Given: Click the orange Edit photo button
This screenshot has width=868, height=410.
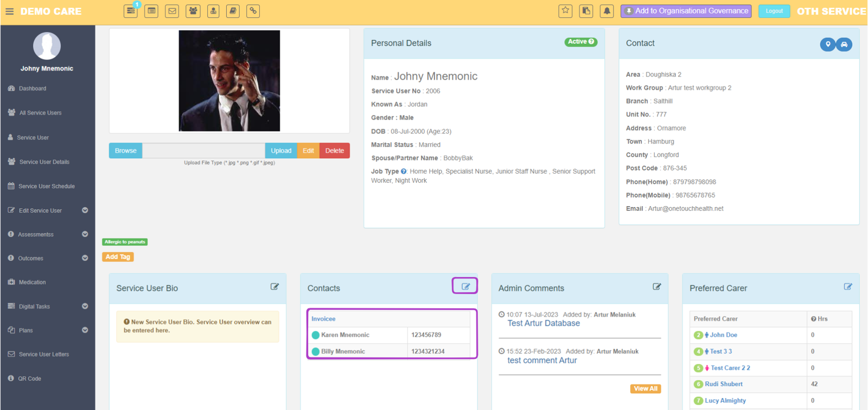Looking at the screenshot, I should tap(308, 151).
